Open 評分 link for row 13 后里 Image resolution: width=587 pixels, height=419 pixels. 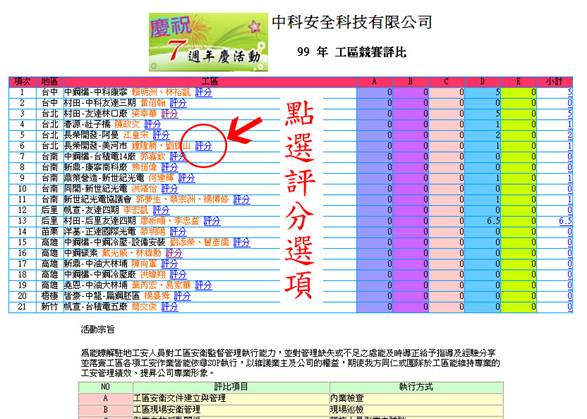[x=212, y=221]
